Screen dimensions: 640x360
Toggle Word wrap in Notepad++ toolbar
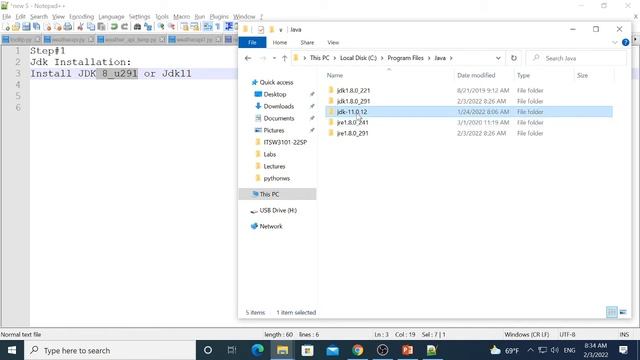(208, 27)
